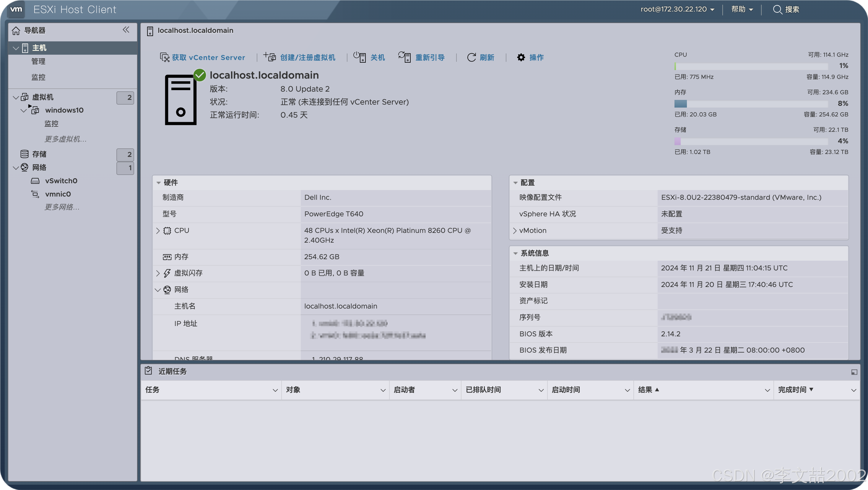The height and width of the screenshot is (490, 868).
Task: Expand the vMotion configuration row
Action: point(515,231)
